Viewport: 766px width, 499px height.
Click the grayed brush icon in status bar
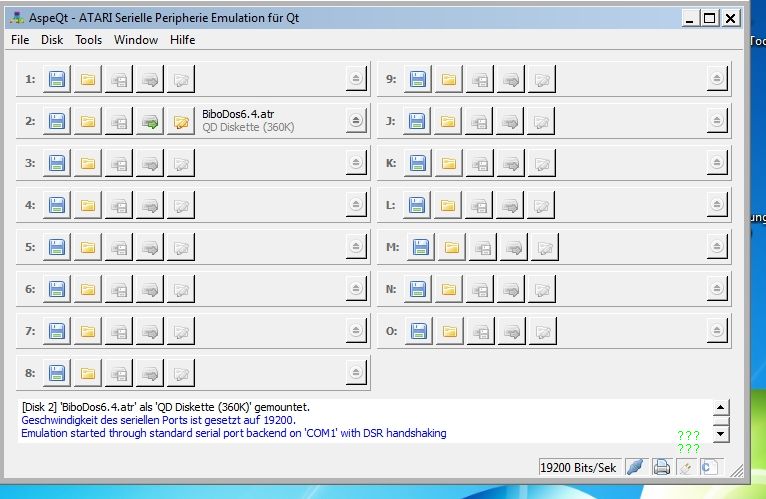(x=686, y=467)
